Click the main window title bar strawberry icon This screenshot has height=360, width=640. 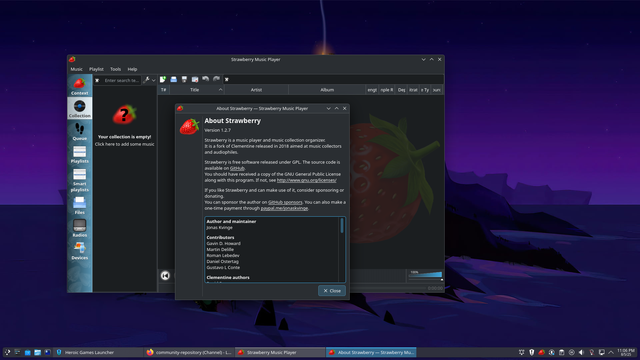(72, 60)
